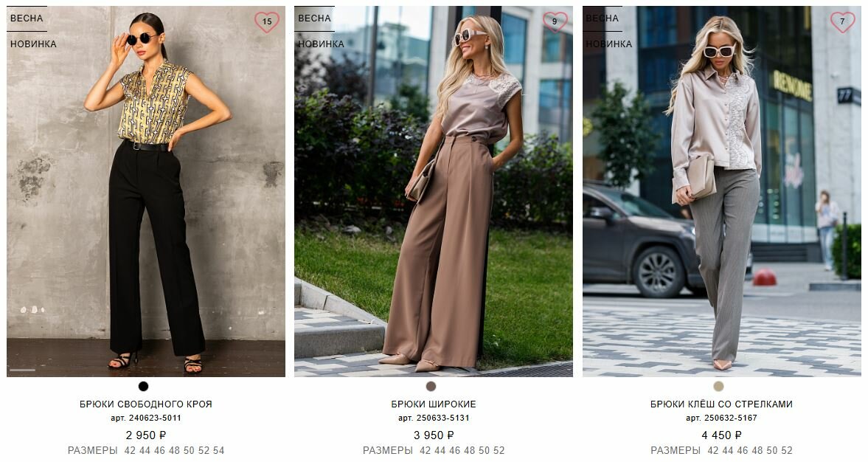Pick beige color swatch for flared trousers

[718, 386]
